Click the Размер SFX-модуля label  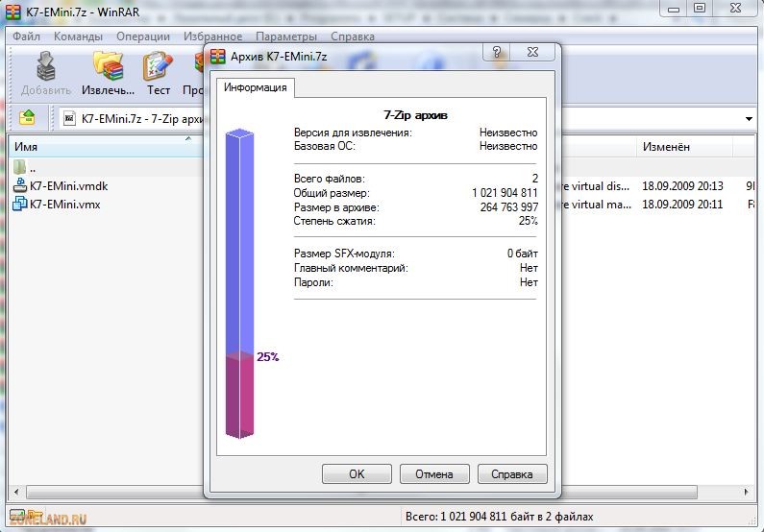(x=344, y=254)
